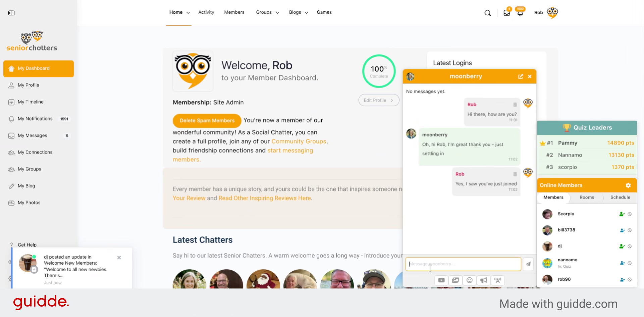644x317 pixels.
Task: Open the search magnifier icon
Action: tap(488, 13)
